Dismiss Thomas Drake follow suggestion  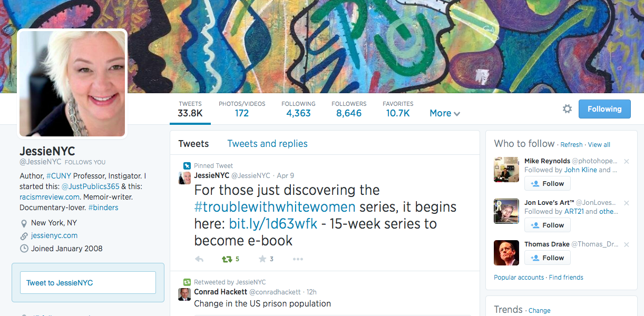tap(627, 245)
